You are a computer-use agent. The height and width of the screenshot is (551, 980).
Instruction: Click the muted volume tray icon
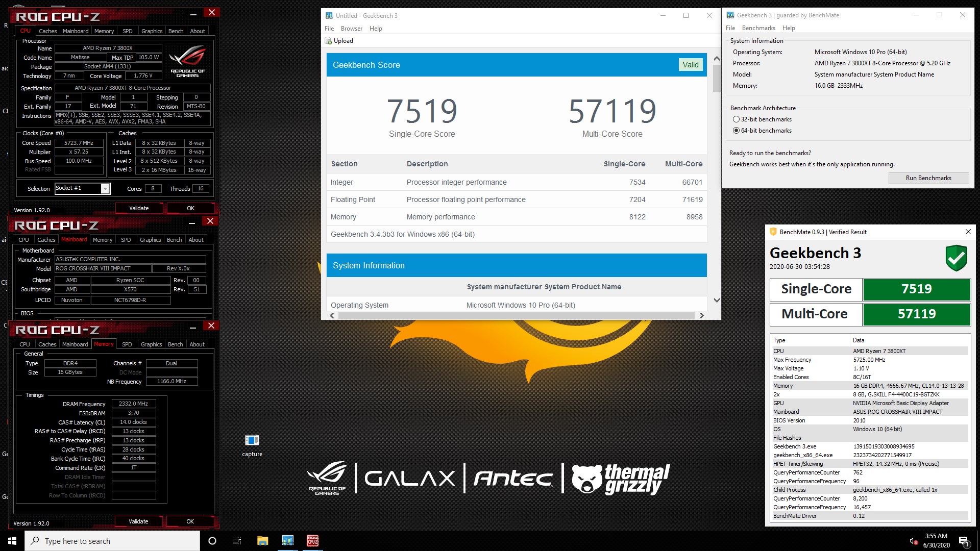(914, 541)
